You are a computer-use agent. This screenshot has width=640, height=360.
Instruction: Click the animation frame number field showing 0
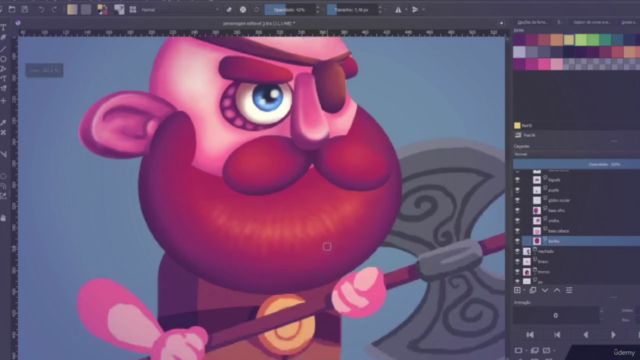click(x=556, y=316)
